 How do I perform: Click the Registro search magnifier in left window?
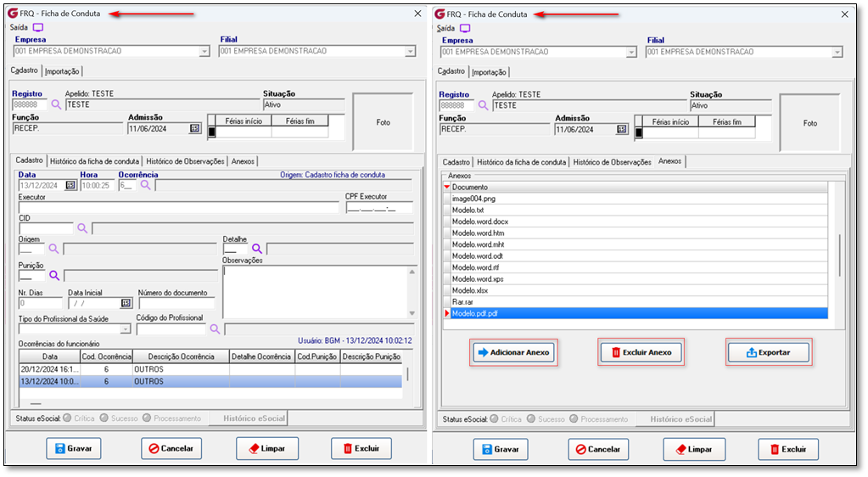point(56,104)
